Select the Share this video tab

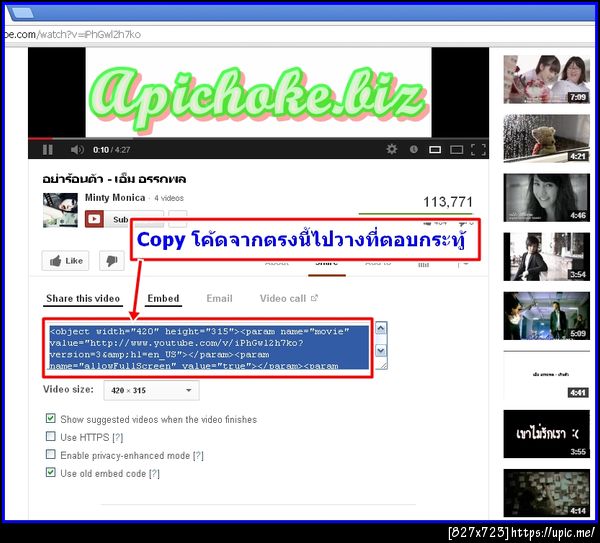(83, 298)
